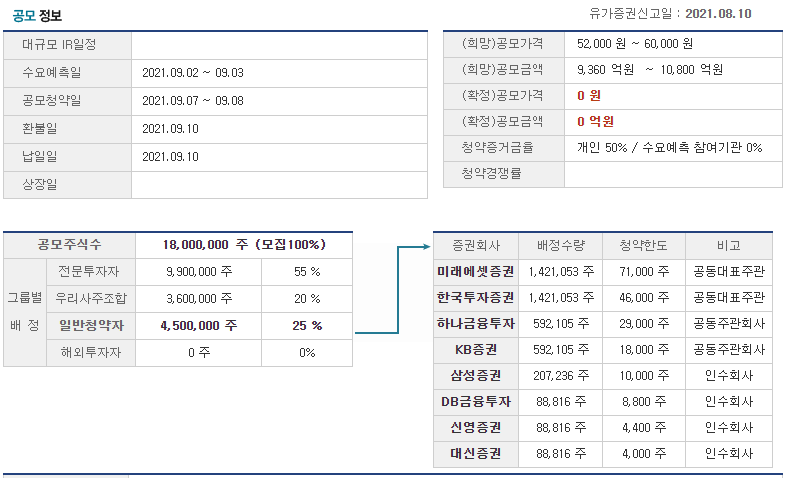Select amount 9,360 억원 ~ 10,800 억원
This screenshot has height=478, width=792.
click(x=650, y=70)
